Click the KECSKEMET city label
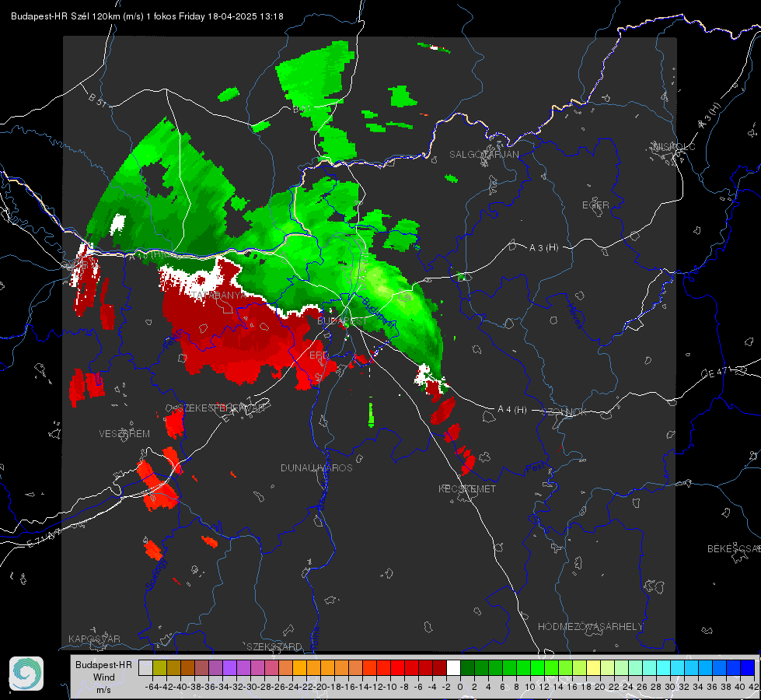Viewport: 761px width, 700px height. (467, 489)
